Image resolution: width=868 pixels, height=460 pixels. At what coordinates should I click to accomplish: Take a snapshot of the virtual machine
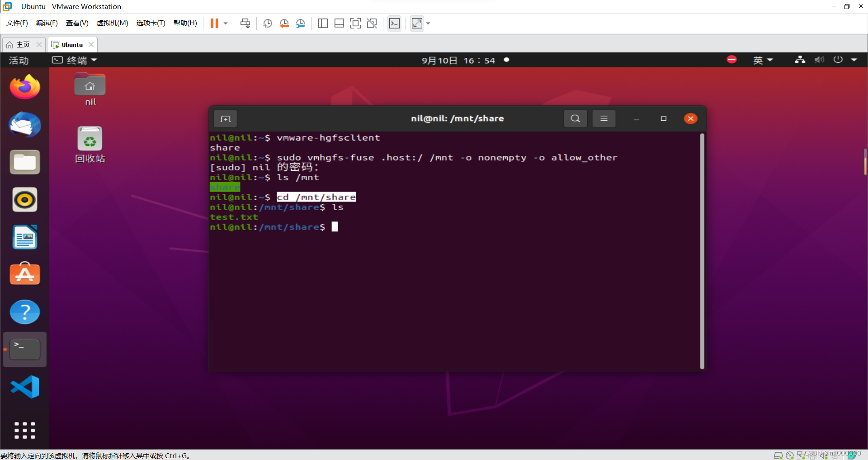268,23
